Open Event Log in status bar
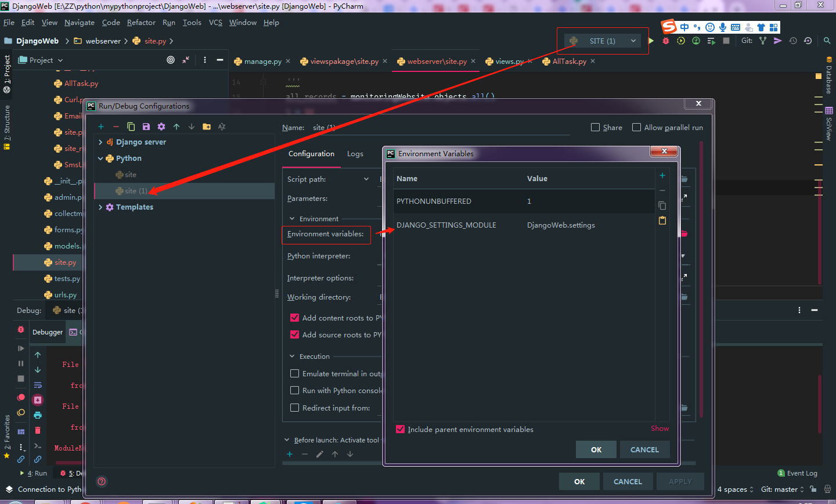 [797, 473]
